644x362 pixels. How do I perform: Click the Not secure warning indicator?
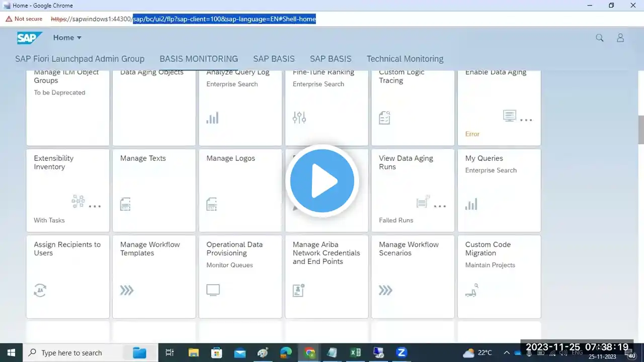[24, 19]
